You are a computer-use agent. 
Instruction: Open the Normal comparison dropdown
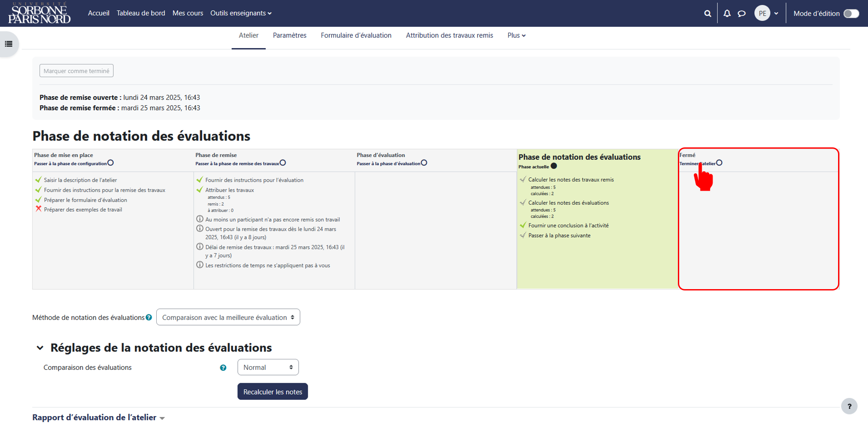click(268, 367)
